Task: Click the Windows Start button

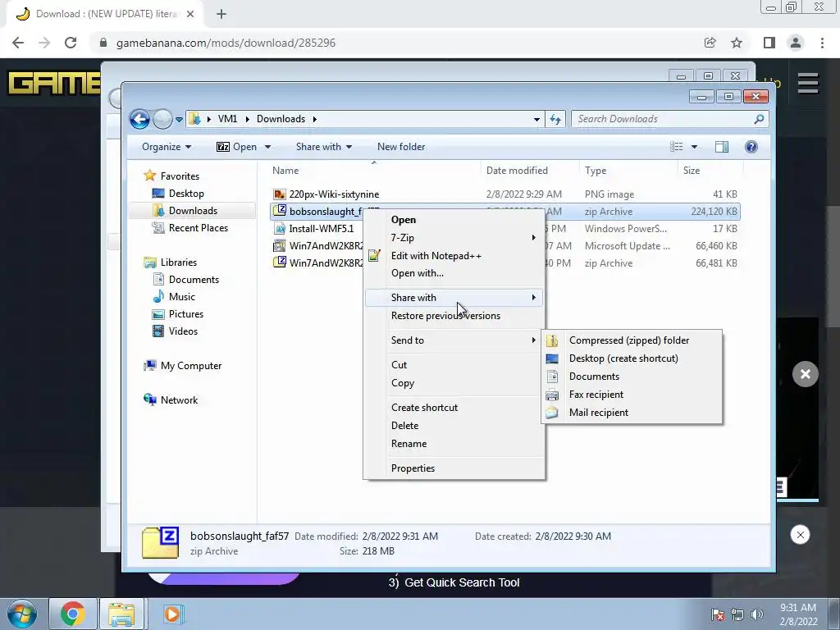Action: pyautogui.click(x=21, y=614)
